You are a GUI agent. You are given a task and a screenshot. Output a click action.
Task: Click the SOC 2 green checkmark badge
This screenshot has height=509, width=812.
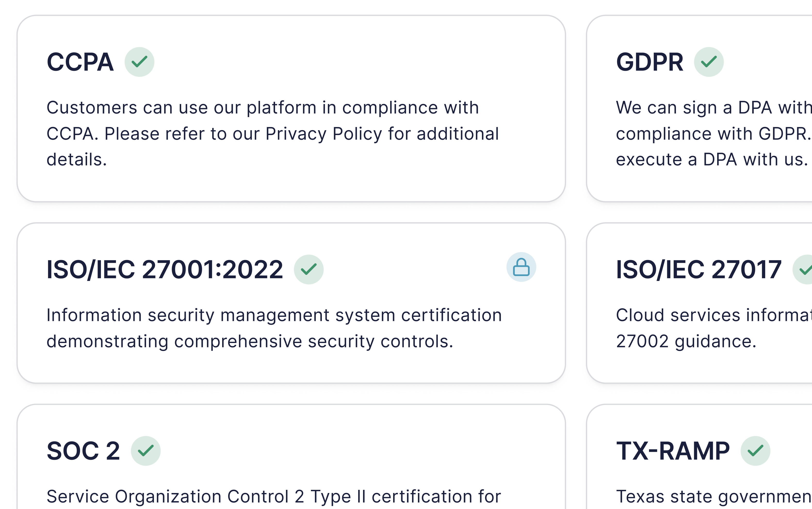tap(146, 451)
